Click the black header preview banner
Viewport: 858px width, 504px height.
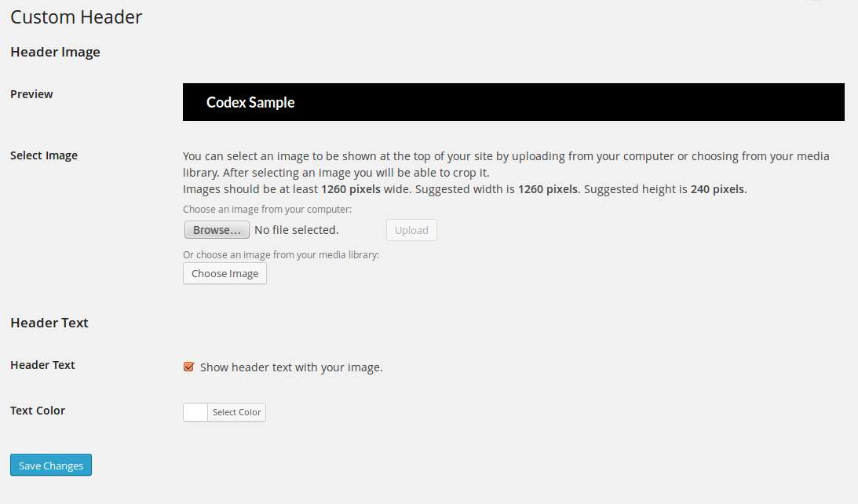(x=513, y=102)
